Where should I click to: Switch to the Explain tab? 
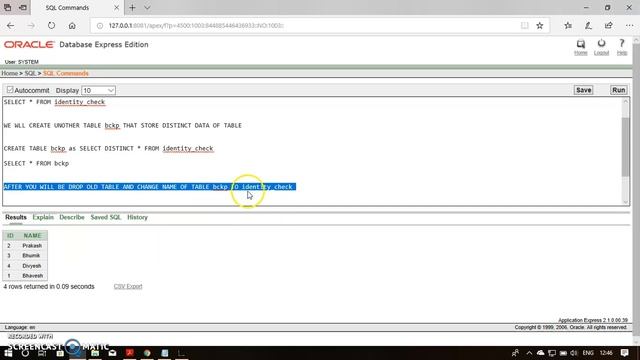pos(43,217)
